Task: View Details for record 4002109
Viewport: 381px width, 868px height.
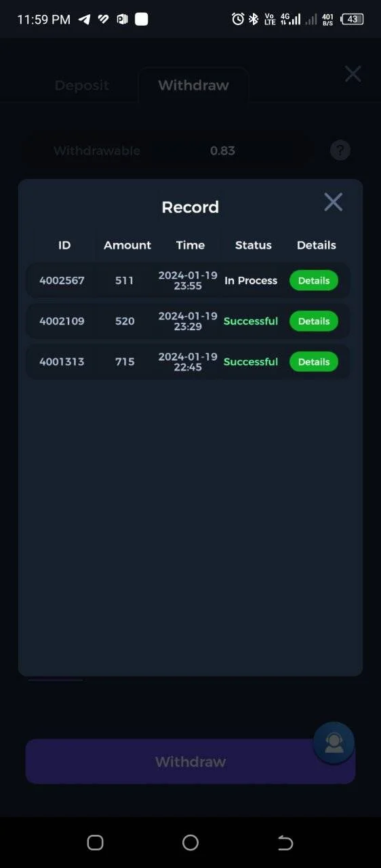Action: pyautogui.click(x=314, y=321)
